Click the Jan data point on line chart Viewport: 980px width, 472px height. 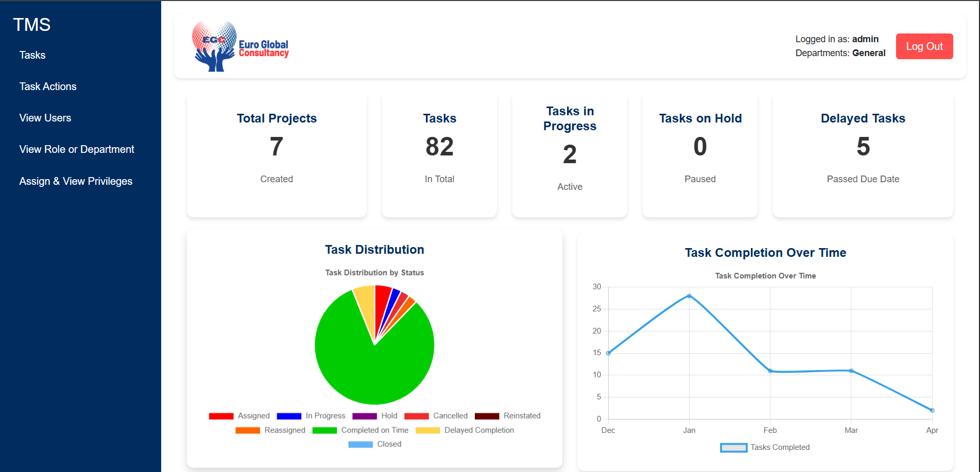point(689,296)
